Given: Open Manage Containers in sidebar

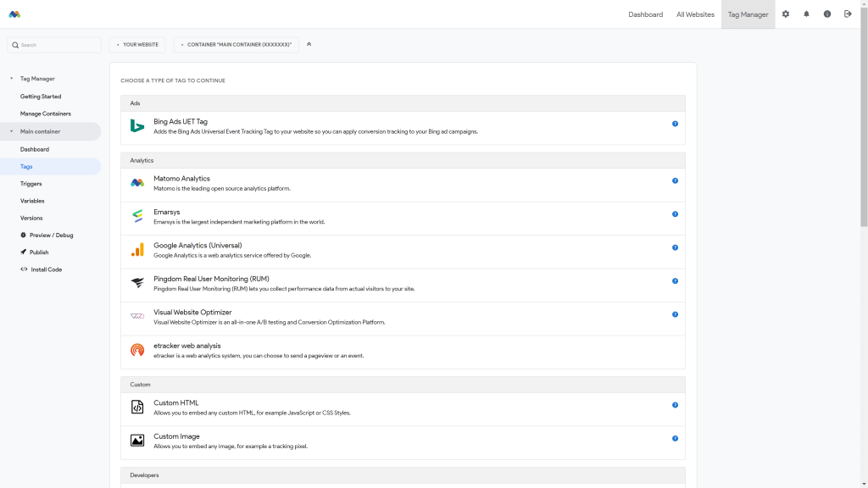Looking at the screenshot, I should coord(46,114).
